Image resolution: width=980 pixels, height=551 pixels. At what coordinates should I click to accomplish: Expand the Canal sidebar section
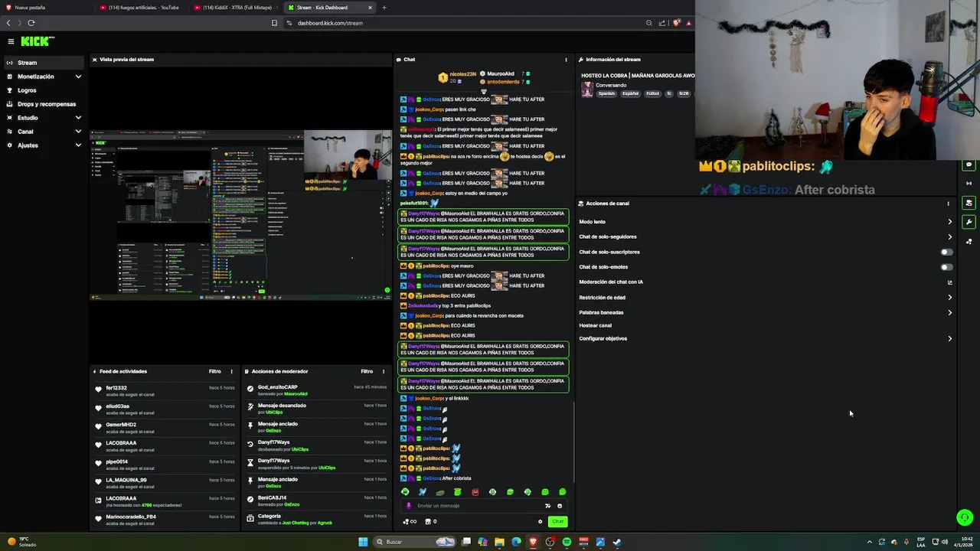pos(43,132)
